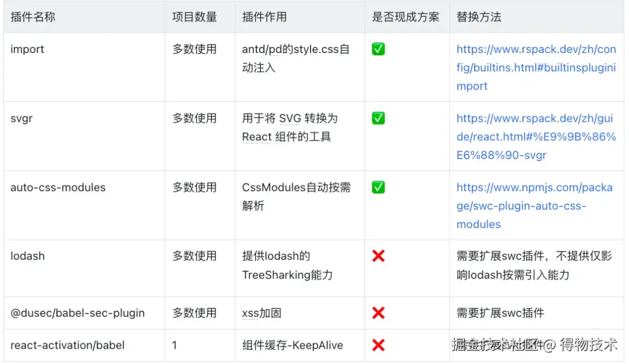This screenshot has width=629, height=364.
Task: Open the rspack react svgr guide link
Action: (536, 136)
